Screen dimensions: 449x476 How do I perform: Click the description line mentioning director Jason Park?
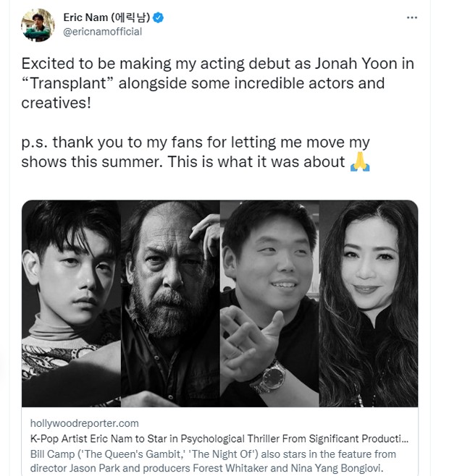206,468
